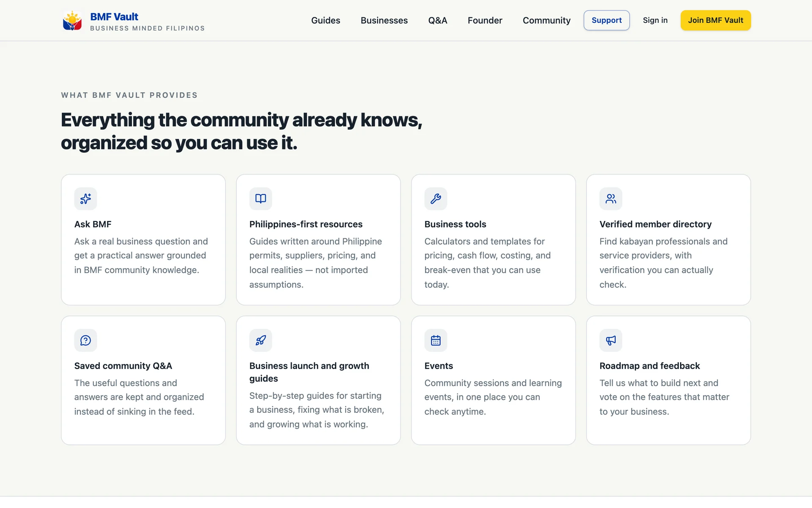This screenshot has width=812, height=508.
Task: Click the BMF Vault brand name
Action: pyautogui.click(x=114, y=17)
